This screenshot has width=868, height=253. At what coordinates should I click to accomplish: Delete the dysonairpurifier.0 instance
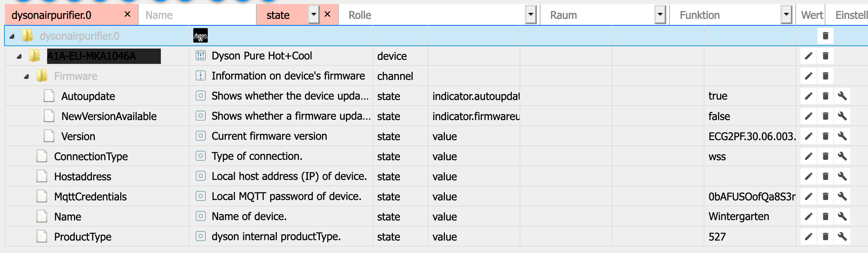click(825, 36)
